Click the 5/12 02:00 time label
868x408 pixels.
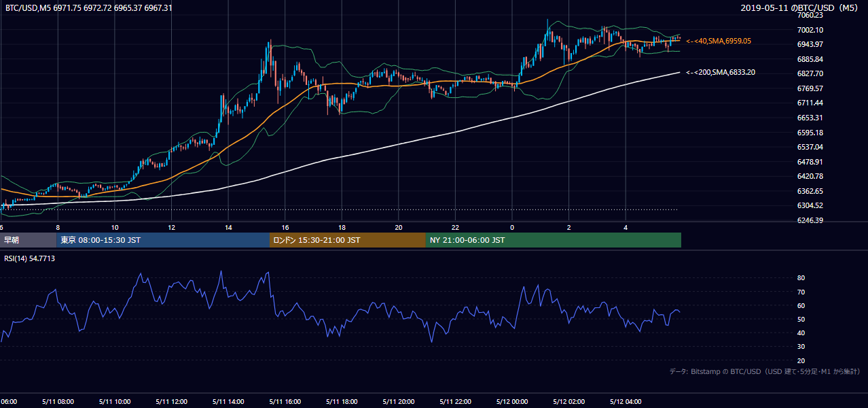569,401
